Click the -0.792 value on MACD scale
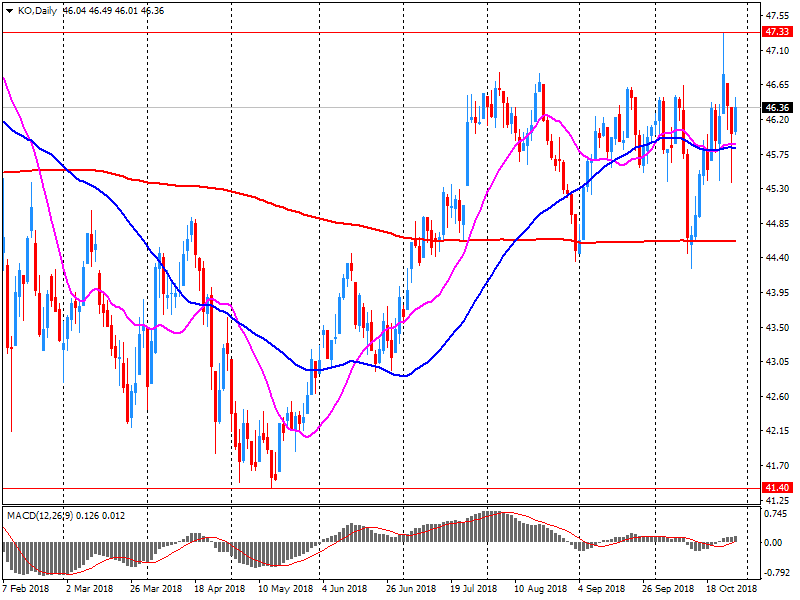Viewport: 800px width, 600px height. [x=776, y=573]
